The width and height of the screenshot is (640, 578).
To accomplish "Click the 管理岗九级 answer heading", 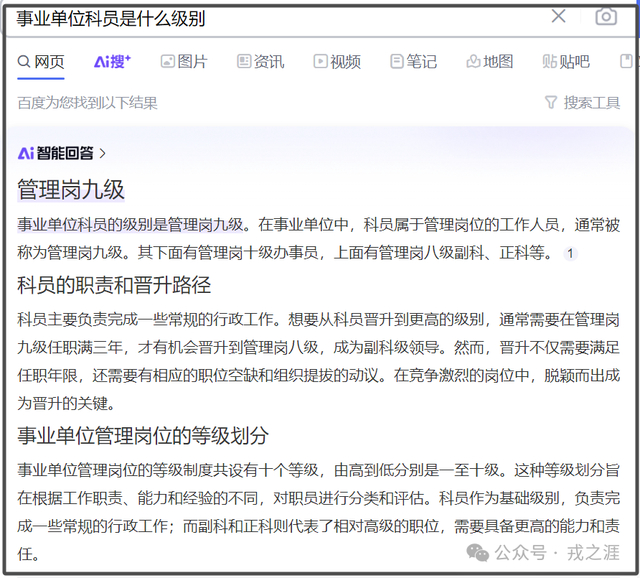I will coord(71,190).
